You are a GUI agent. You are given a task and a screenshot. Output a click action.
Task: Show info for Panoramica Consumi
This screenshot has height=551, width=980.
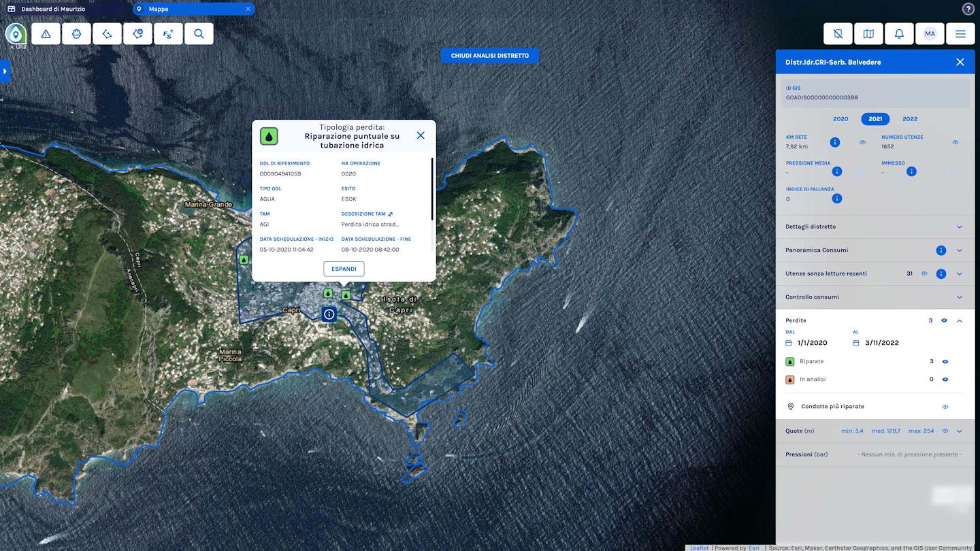coord(941,250)
